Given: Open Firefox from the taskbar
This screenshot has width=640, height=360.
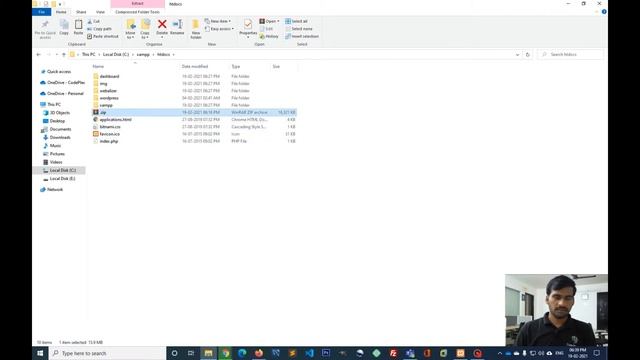Looking at the screenshot, I should coord(259,353).
